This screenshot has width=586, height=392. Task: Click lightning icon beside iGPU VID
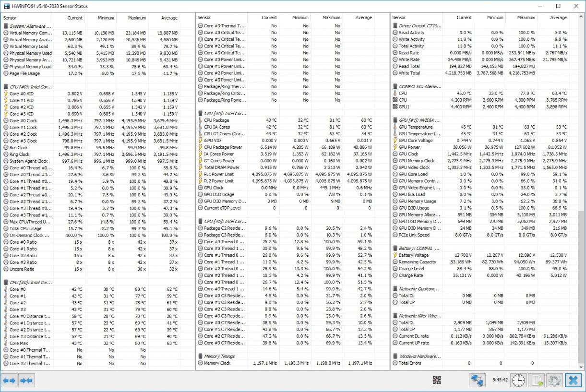[x=200, y=141]
